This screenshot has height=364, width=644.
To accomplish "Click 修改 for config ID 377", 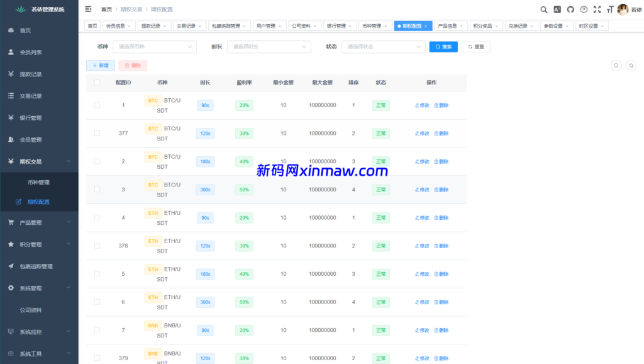I will [x=422, y=134].
